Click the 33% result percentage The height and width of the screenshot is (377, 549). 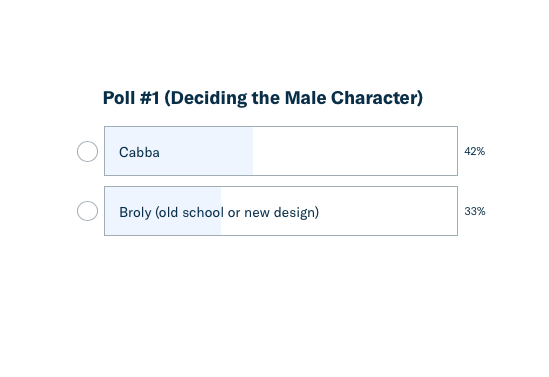point(475,211)
